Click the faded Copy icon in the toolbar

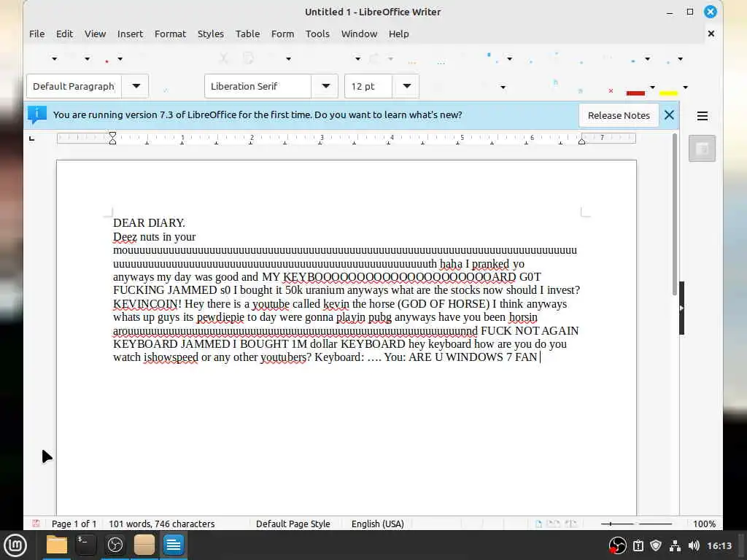coord(248,58)
